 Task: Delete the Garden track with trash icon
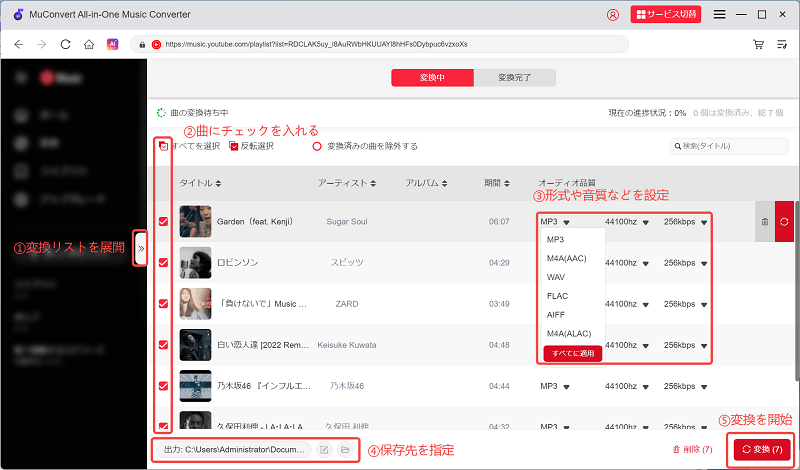(765, 221)
